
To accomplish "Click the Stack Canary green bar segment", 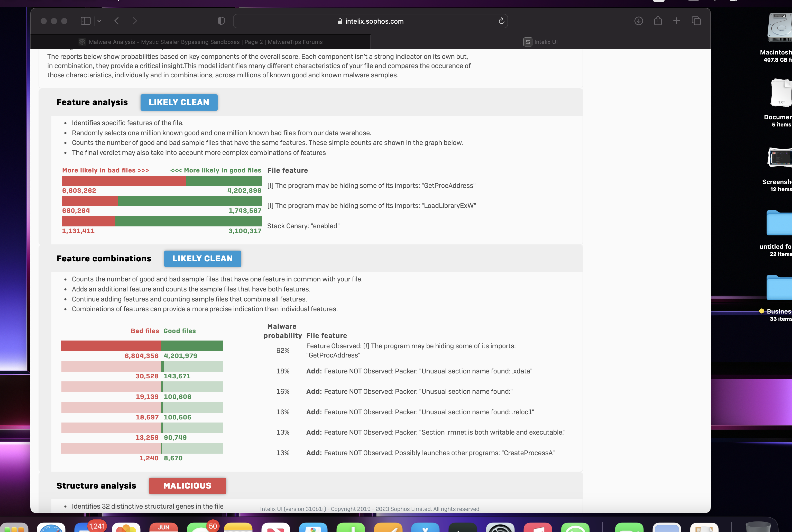I will coord(189,221).
